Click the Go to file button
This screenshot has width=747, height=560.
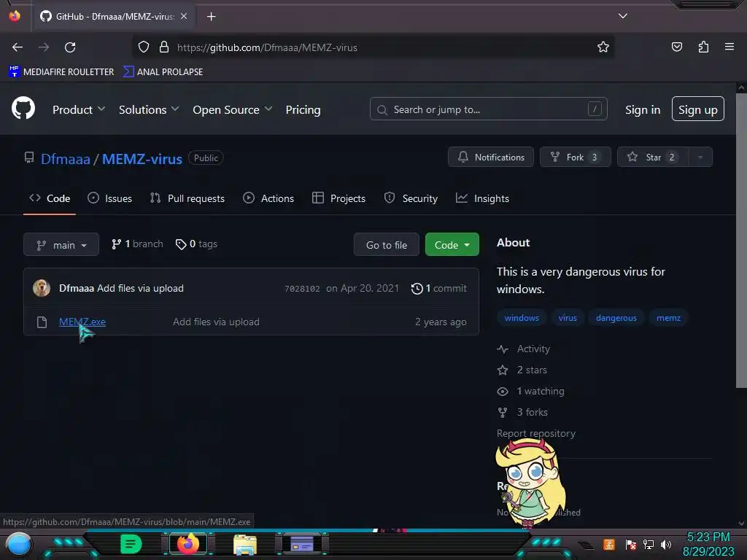tap(387, 245)
